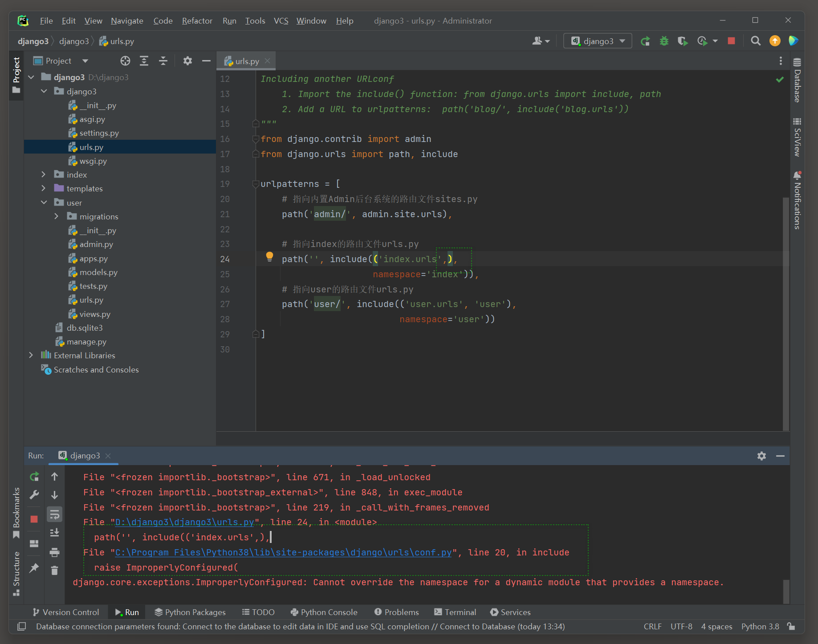Screen dimensions: 818x644
Task: Open the django3 run configuration dropdown
Action: [x=598, y=41]
